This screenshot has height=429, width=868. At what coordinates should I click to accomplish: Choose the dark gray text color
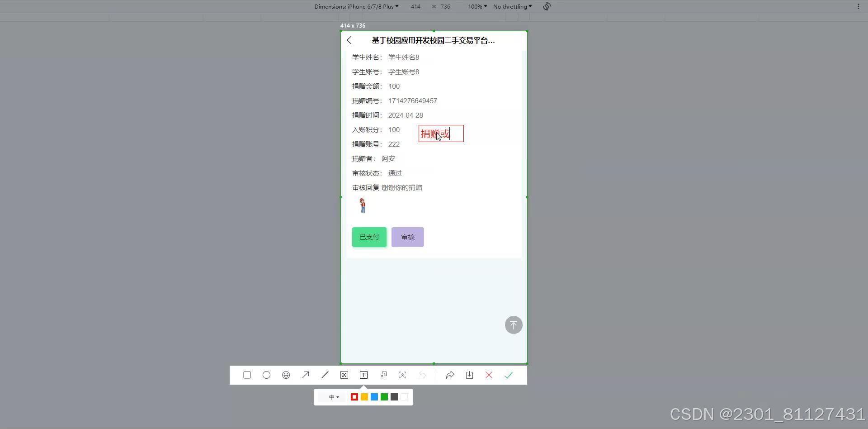pyautogui.click(x=394, y=397)
